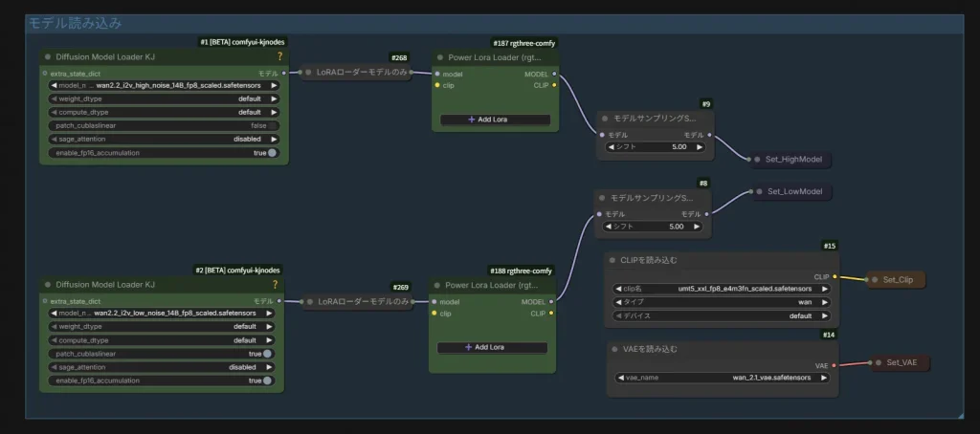Click the VAE output socket on node #14
The height and width of the screenshot is (434, 980).
(x=835, y=365)
